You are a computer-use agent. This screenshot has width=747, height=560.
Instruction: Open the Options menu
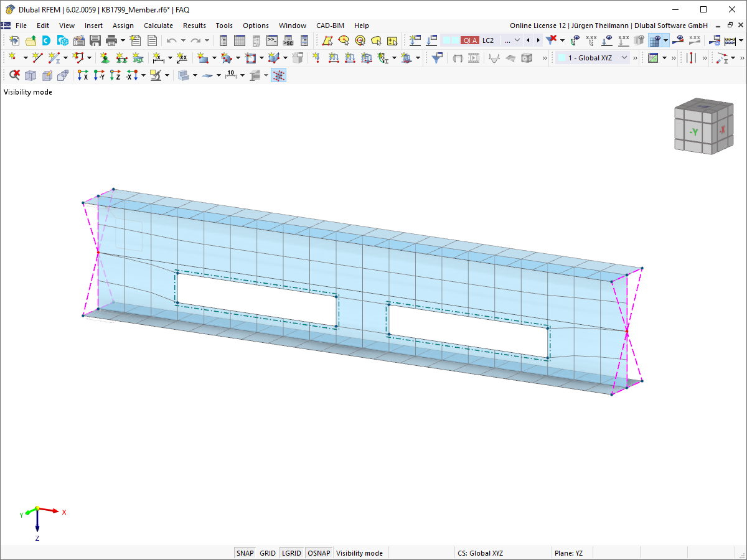(256, 26)
